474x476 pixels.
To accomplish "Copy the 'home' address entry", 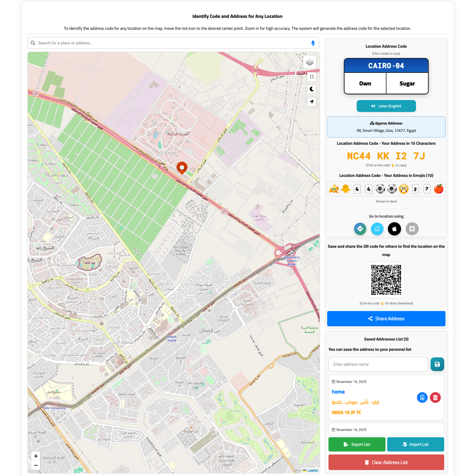I will click(422, 397).
